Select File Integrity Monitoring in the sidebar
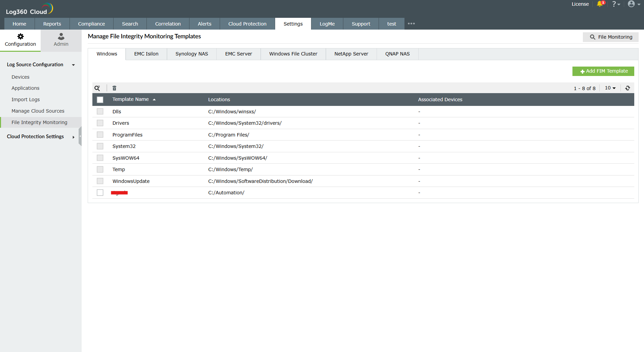The width and height of the screenshot is (644, 352). point(39,122)
